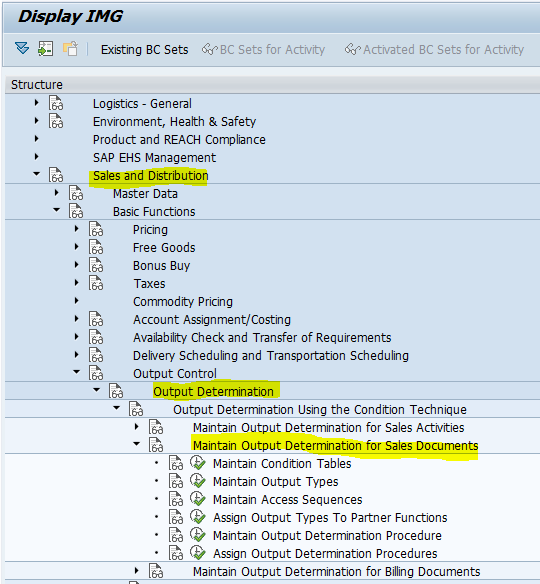Open documentation icon for Environment, Health & Safety
This screenshot has width=540, height=584.
pyautogui.click(x=56, y=121)
